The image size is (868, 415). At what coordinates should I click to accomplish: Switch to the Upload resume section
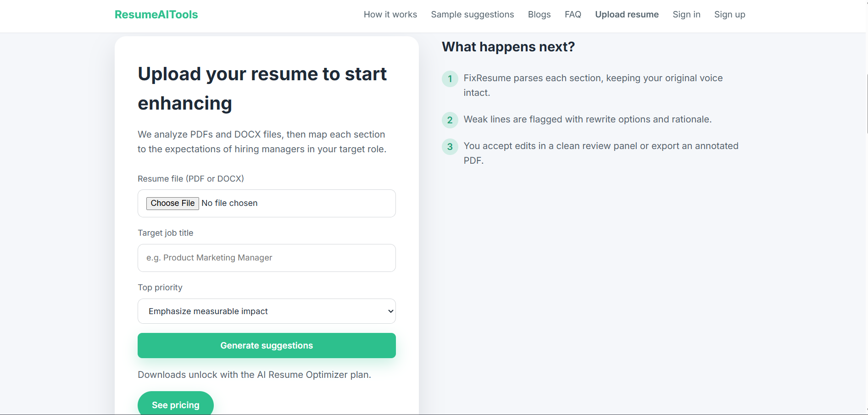point(627,14)
